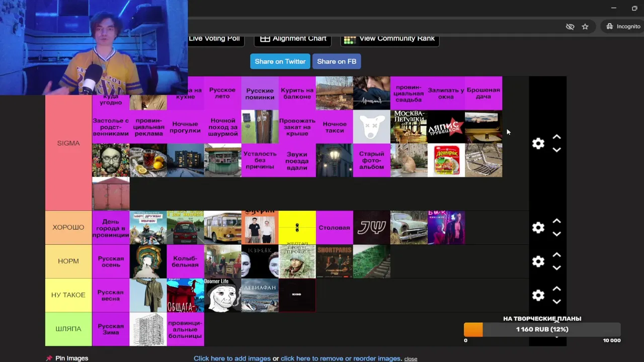
Task: Open settings gear for НУ ТАКОЕ row
Action: click(x=538, y=295)
